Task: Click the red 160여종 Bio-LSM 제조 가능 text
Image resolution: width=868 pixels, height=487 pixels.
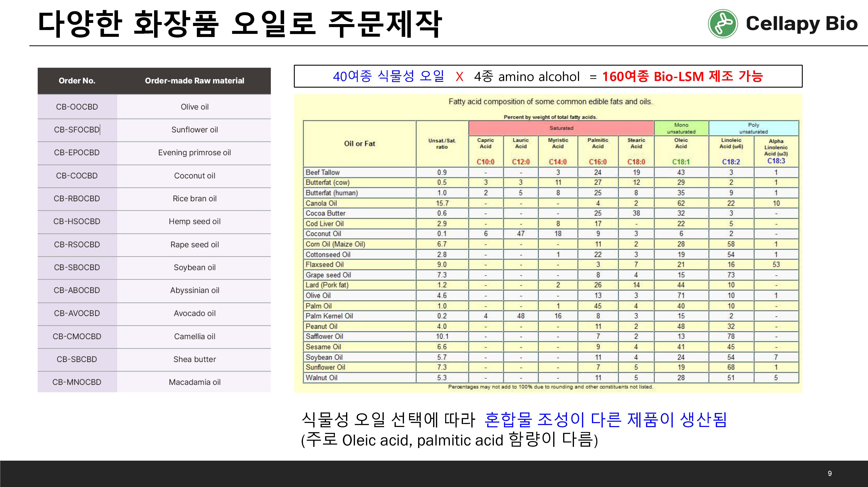Action: (x=682, y=76)
